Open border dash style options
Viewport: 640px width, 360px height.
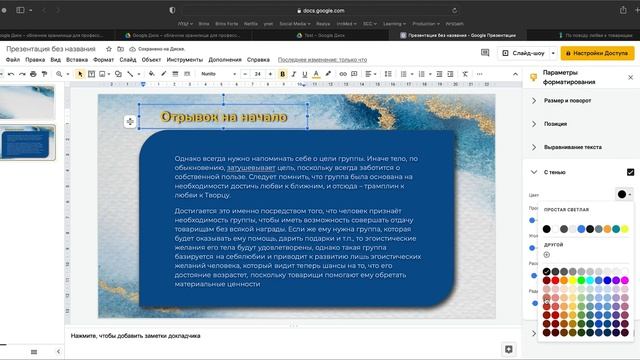(x=187, y=74)
